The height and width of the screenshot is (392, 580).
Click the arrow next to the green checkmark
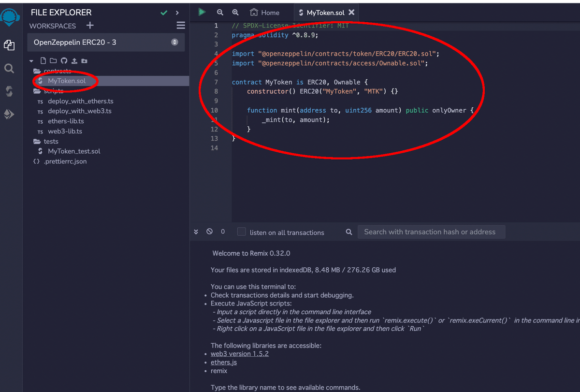click(177, 13)
